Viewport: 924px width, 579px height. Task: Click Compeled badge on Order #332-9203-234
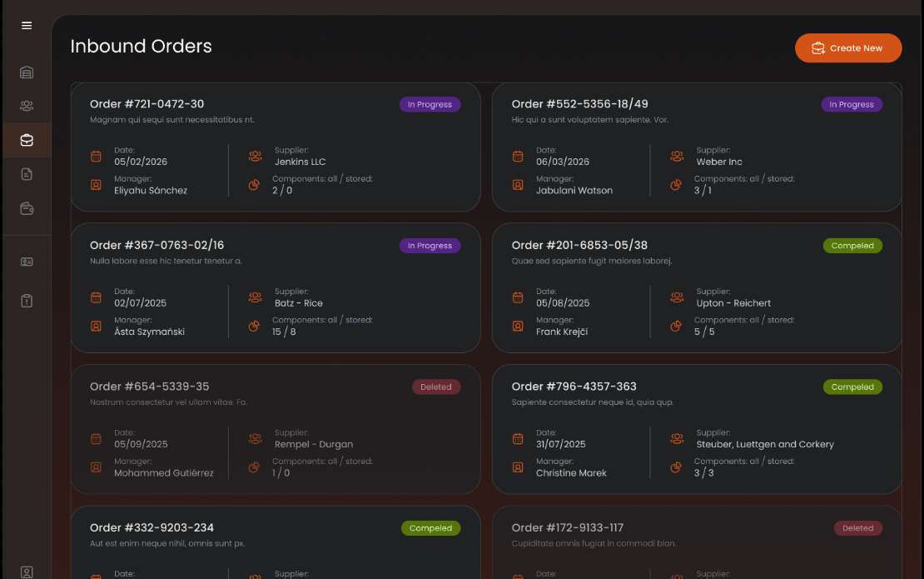[430, 528]
